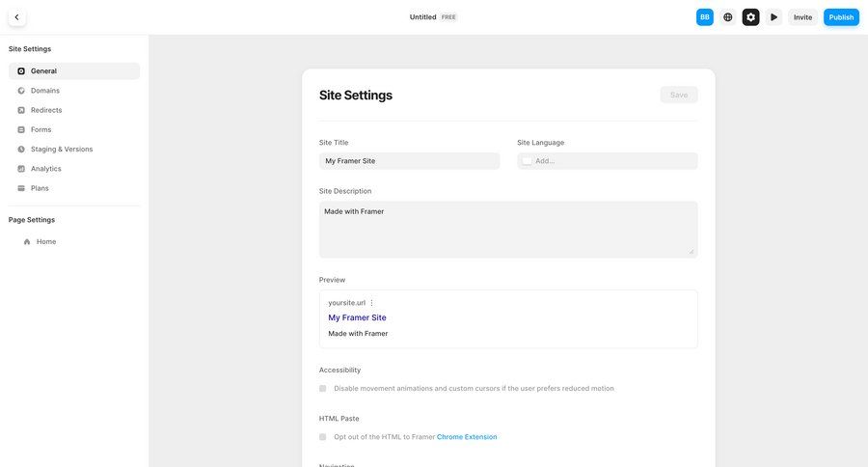Image resolution: width=868 pixels, height=467 pixels.
Task: Click the back arrow button
Action: pos(16,17)
